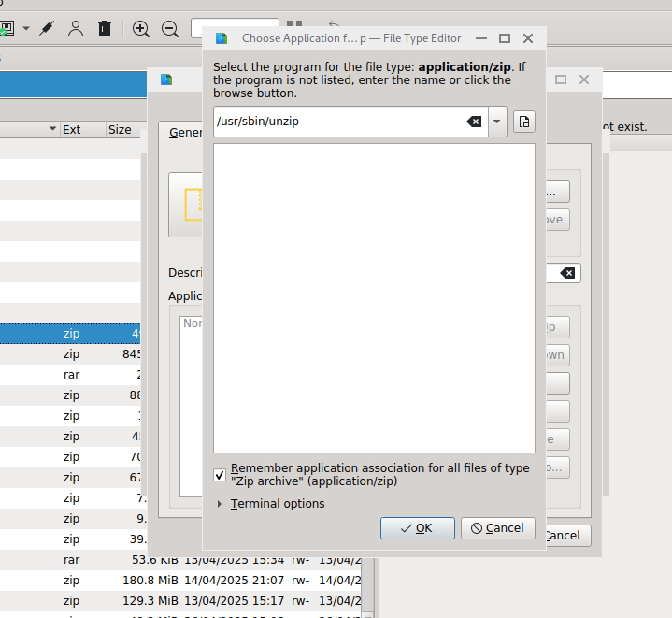
Task: Click the user profile toolbar icon
Action: (x=76, y=28)
